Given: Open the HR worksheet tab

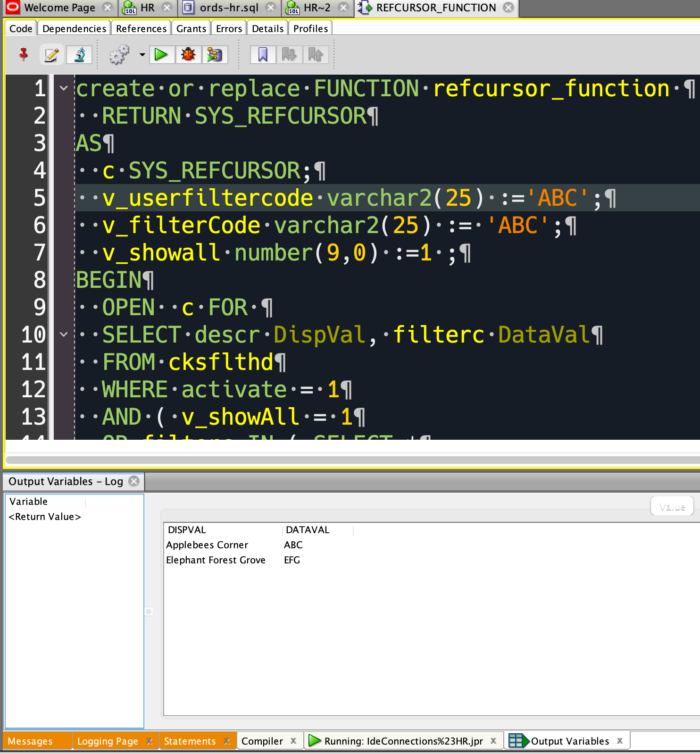Looking at the screenshot, I should click(148, 8).
